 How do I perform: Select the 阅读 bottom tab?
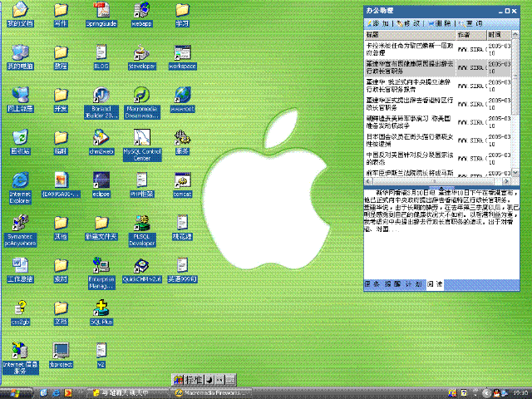[435, 284]
